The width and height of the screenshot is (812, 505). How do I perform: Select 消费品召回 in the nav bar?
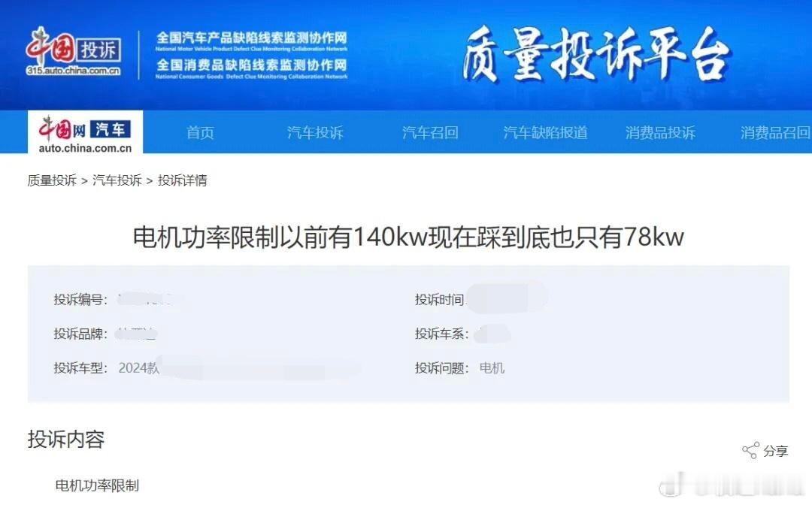(774, 133)
